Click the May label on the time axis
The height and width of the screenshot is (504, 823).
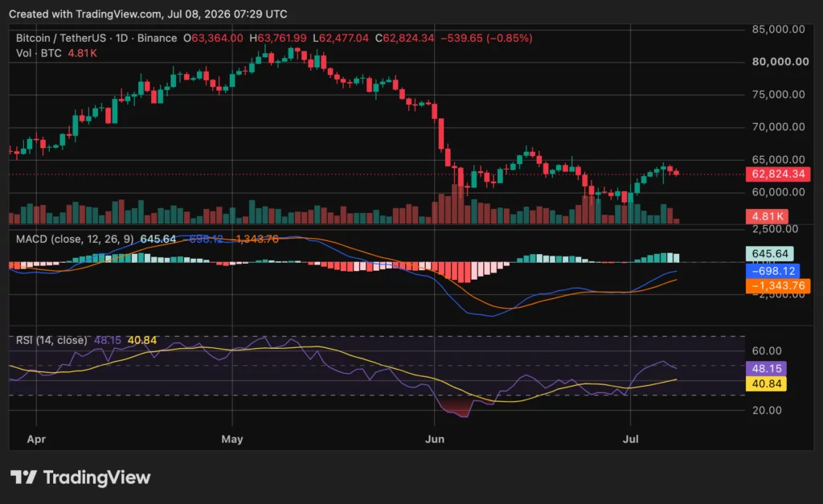click(232, 439)
